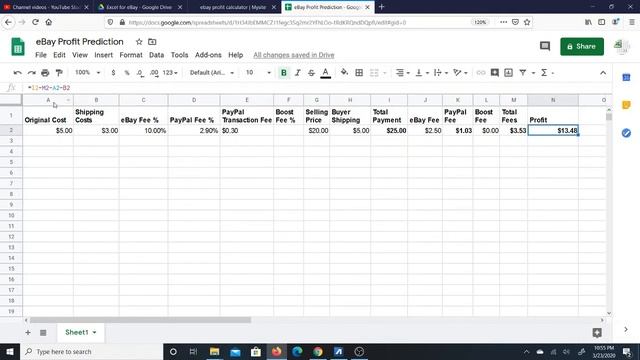Image resolution: width=640 pixels, height=360 pixels.
Task: Click All changes saved in Drive link
Action: (293, 55)
